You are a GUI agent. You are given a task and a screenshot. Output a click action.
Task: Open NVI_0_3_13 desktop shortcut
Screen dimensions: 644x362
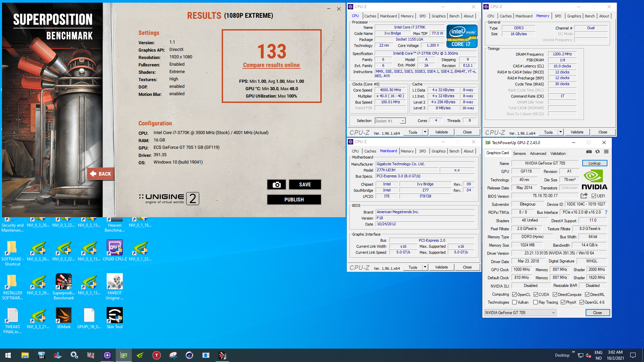click(89, 284)
